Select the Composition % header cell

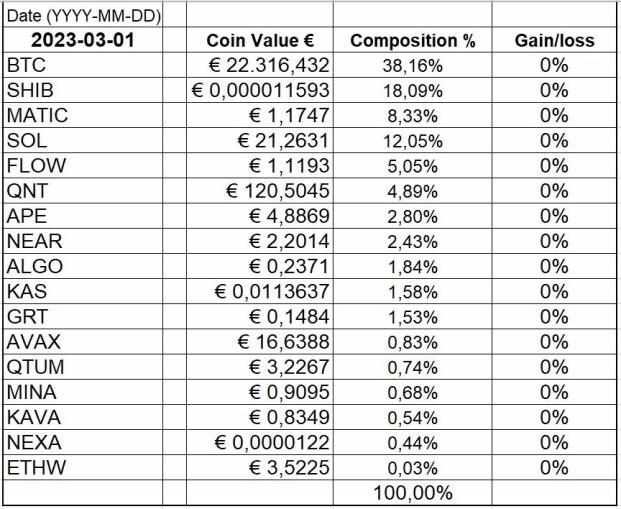pos(412,42)
